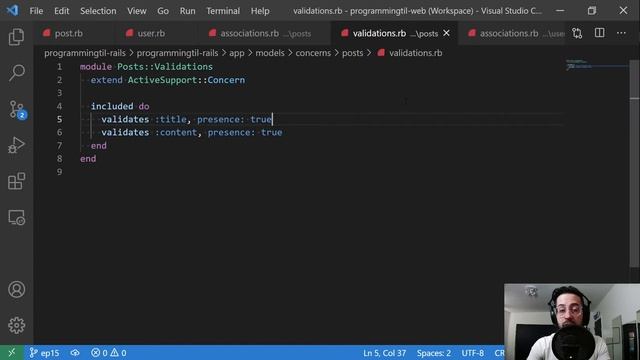The width and height of the screenshot is (640, 360).
Task: Open the View menu
Action: click(137, 11)
